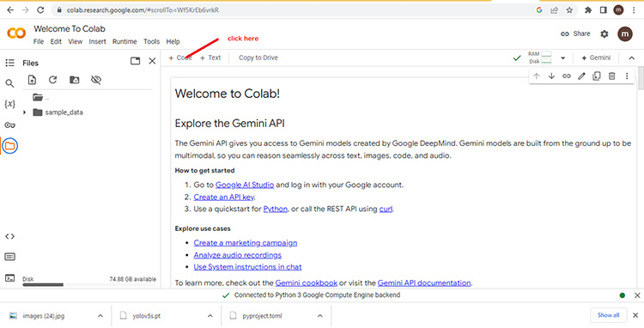Open Use System instructions in chat link
The height and width of the screenshot is (328, 644).
(x=247, y=267)
